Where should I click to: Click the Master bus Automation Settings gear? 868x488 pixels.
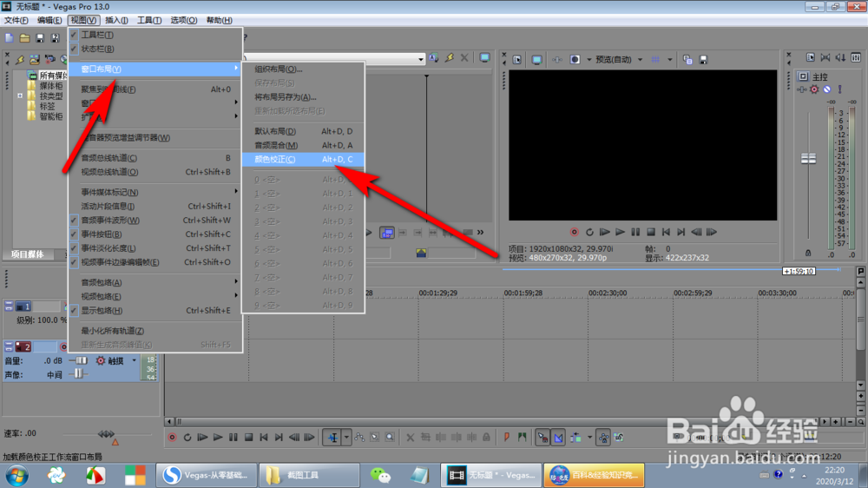(x=814, y=89)
